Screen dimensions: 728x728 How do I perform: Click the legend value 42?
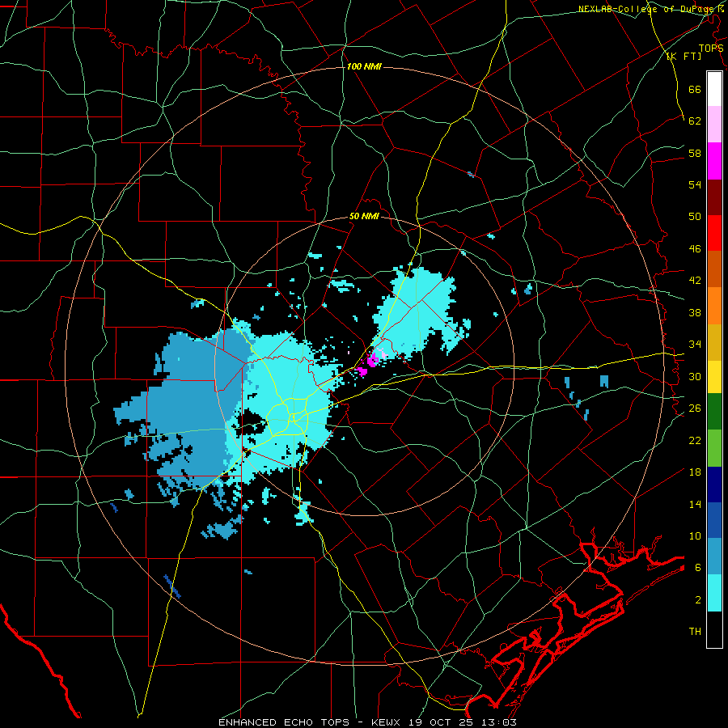695,281
